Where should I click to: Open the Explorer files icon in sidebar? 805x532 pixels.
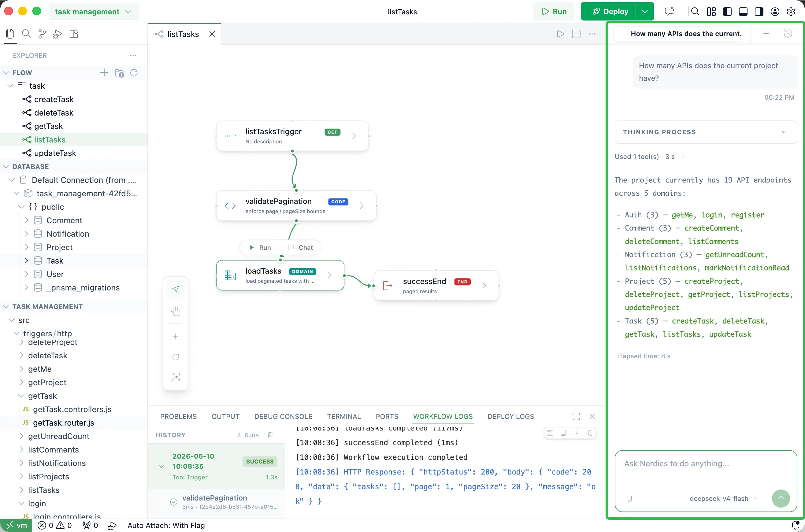[x=10, y=34]
